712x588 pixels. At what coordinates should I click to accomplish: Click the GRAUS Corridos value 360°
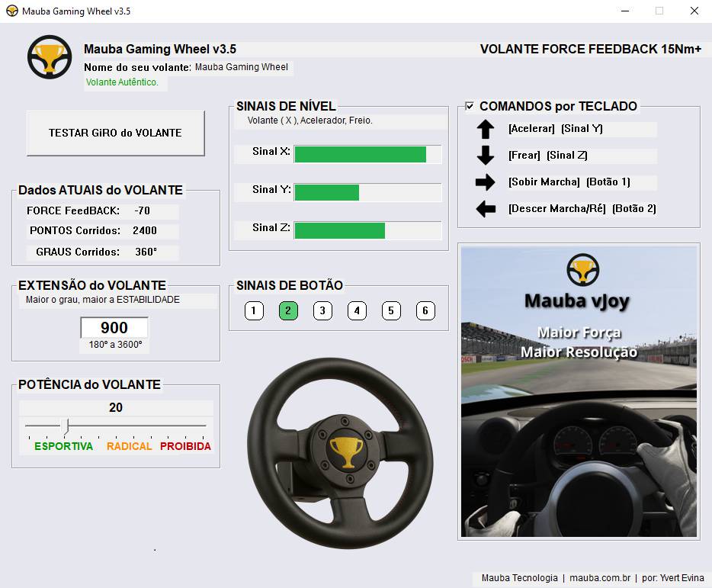tap(146, 252)
